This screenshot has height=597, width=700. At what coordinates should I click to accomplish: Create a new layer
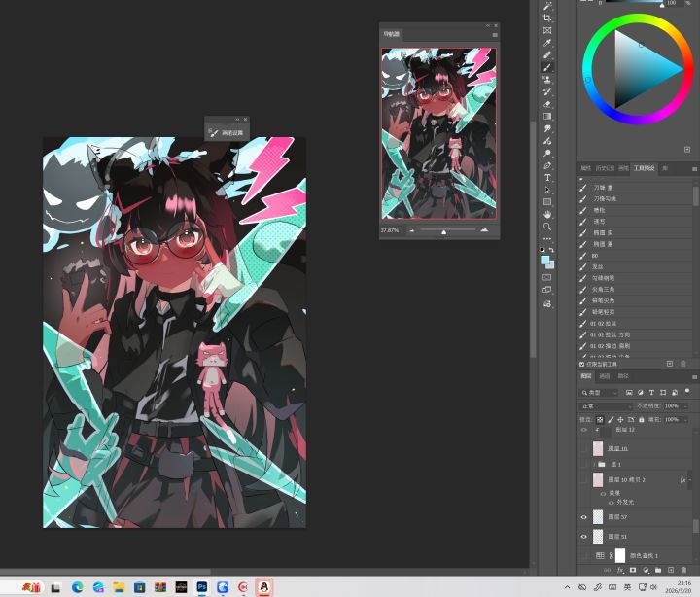click(671, 570)
